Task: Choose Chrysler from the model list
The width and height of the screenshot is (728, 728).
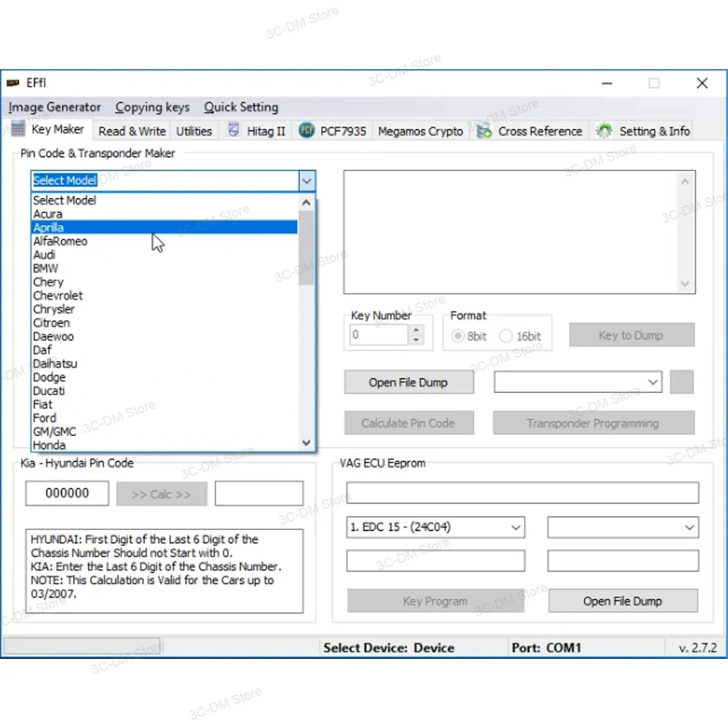Action: (x=165, y=309)
